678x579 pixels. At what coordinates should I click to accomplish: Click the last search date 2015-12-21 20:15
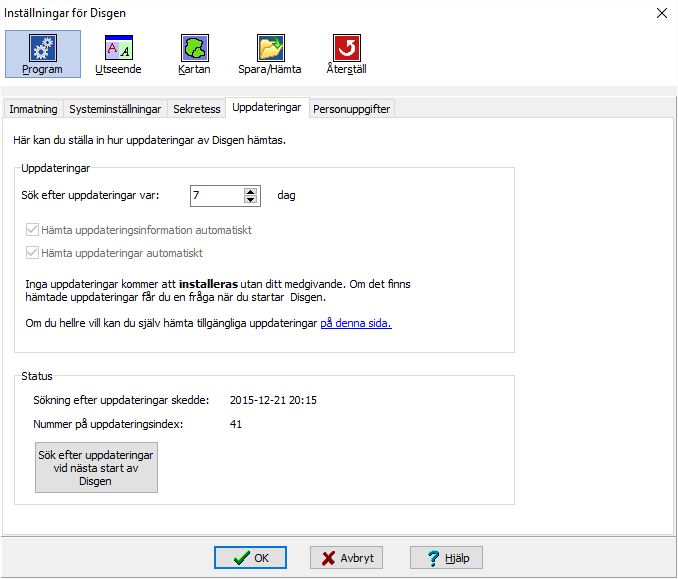273,400
